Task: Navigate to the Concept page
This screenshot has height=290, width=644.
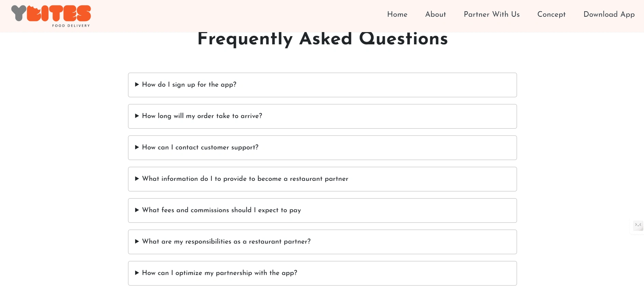Action: point(551,14)
